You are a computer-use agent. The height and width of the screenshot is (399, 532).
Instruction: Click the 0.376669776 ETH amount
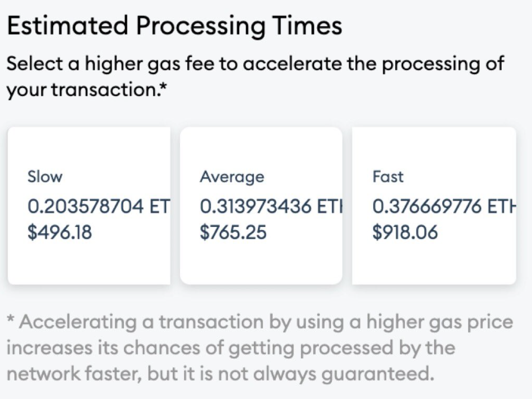[444, 206]
